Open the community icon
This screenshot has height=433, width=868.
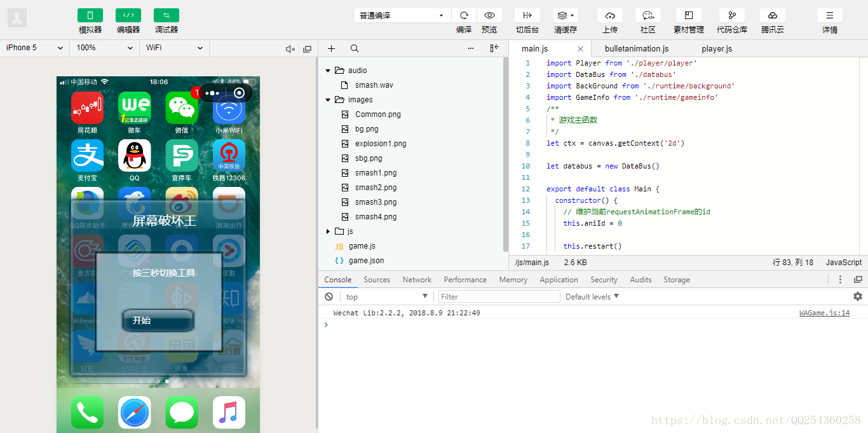point(648,15)
